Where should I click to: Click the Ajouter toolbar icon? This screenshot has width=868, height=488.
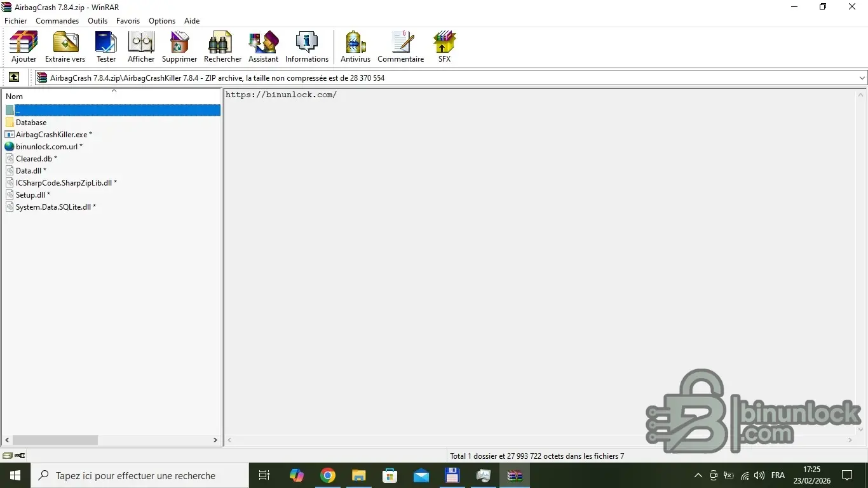pyautogui.click(x=24, y=47)
